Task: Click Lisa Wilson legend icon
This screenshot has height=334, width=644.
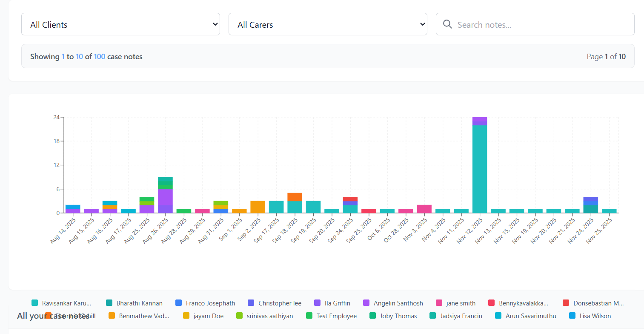Action: (x=572, y=316)
